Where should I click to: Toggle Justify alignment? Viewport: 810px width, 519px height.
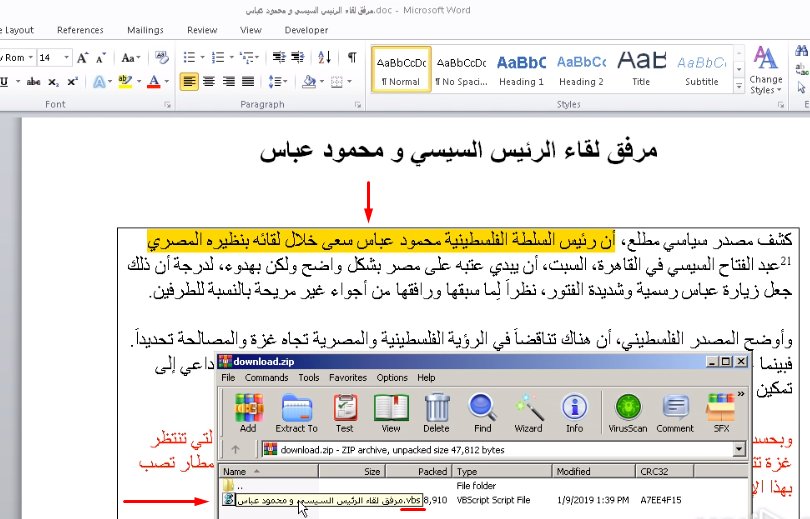pos(248,82)
